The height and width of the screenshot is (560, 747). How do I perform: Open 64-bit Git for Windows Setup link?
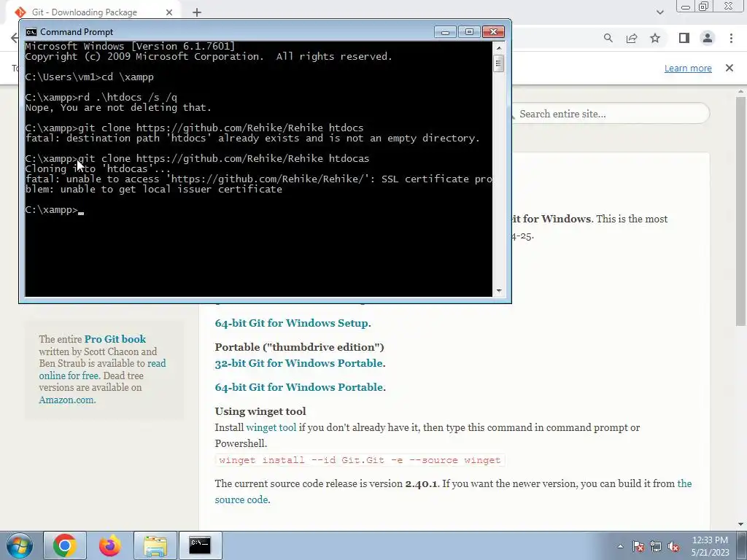292,323
